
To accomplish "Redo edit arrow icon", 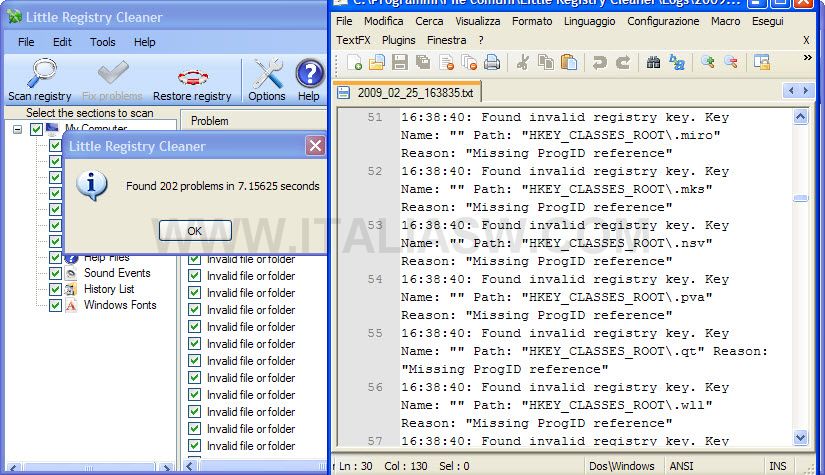I will (x=623, y=63).
